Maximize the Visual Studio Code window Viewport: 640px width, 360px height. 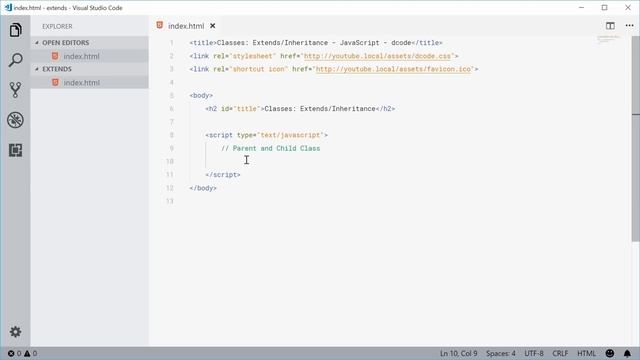[x=604, y=7]
